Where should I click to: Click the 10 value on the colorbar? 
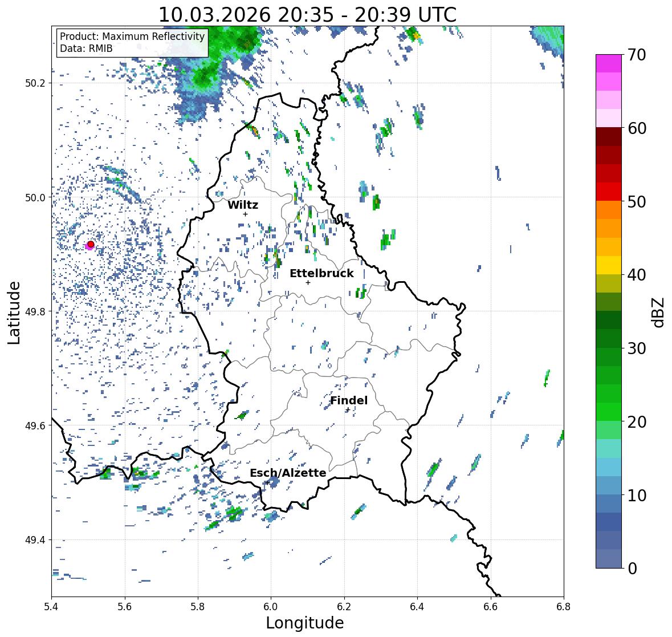637,495
